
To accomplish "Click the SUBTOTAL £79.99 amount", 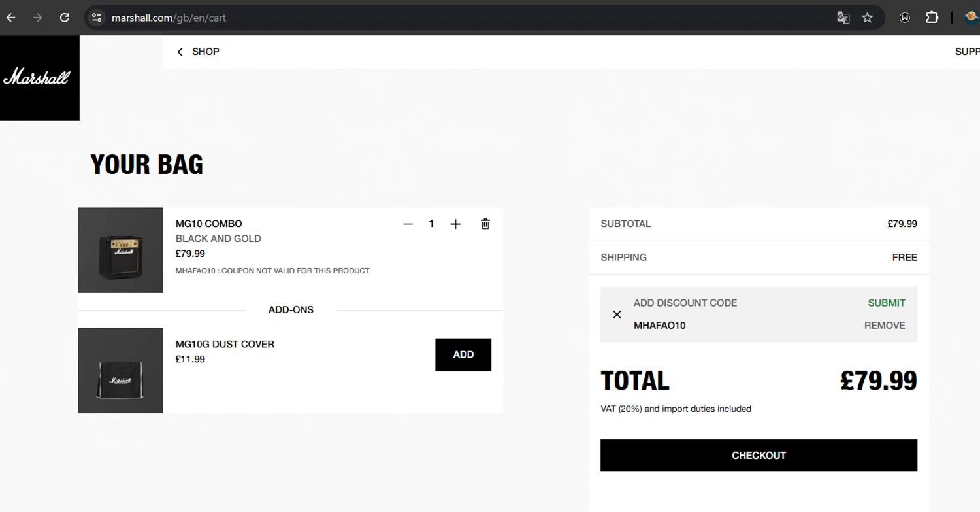I will (x=902, y=224).
